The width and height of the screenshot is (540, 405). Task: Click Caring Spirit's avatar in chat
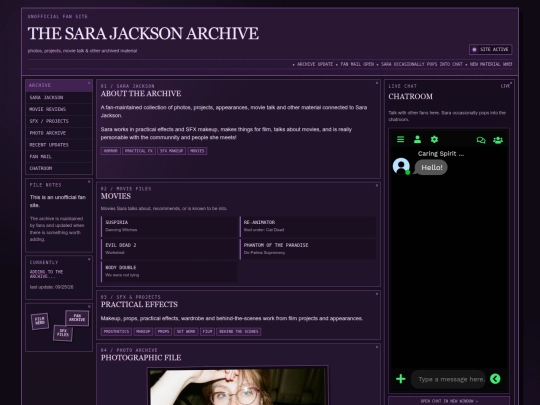(401, 166)
